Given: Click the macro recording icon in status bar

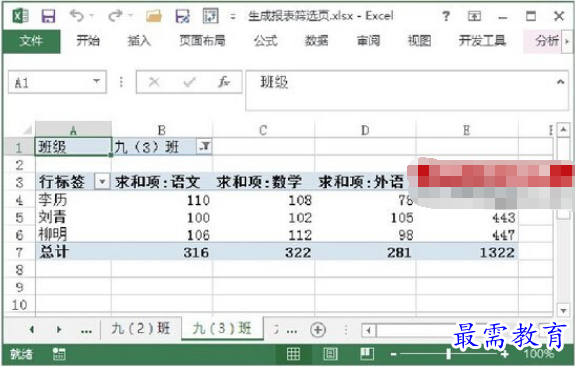Looking at the screenshot, I should [x=59, y=354].
